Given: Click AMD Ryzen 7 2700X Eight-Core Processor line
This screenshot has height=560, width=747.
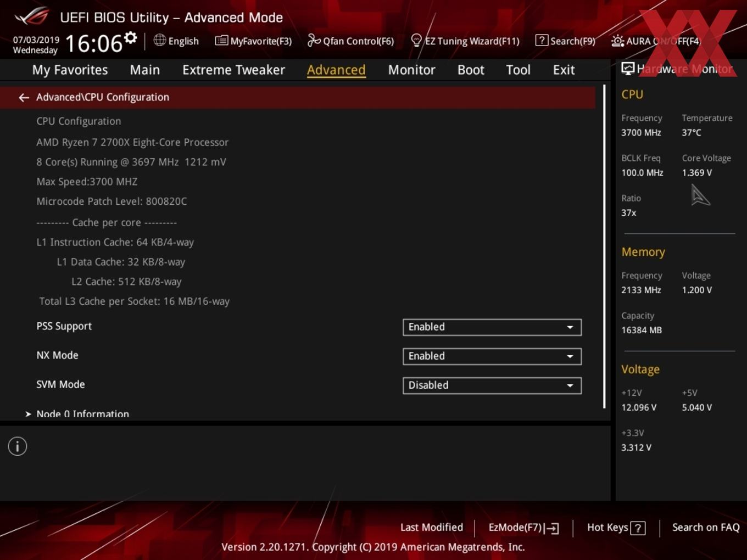Looking at the screenshot, I should pos(132,142).
